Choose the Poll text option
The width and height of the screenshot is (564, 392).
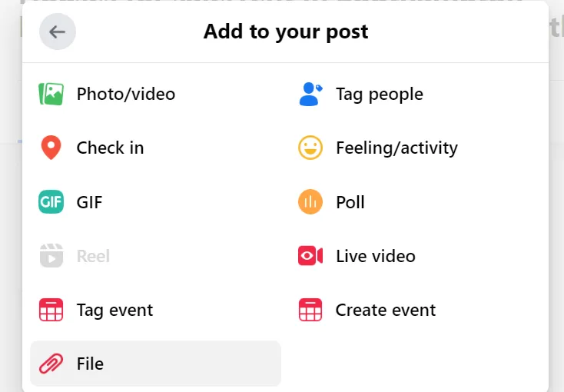[x=350, y=202]
